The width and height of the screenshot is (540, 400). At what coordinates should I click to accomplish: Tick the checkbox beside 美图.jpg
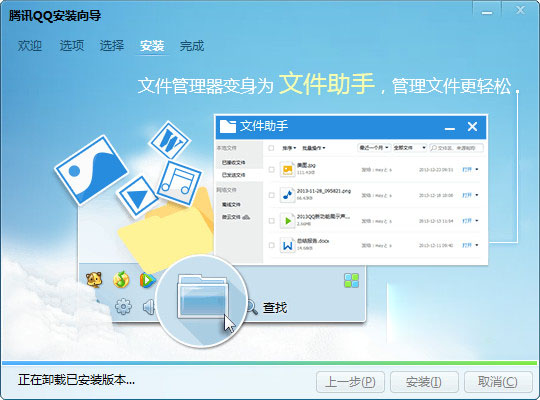pyautogui.click(x=271, y=170)
